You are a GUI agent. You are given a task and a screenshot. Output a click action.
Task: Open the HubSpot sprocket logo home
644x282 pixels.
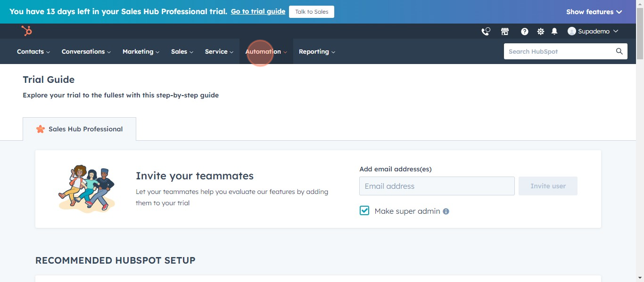(x=26, y=31)
